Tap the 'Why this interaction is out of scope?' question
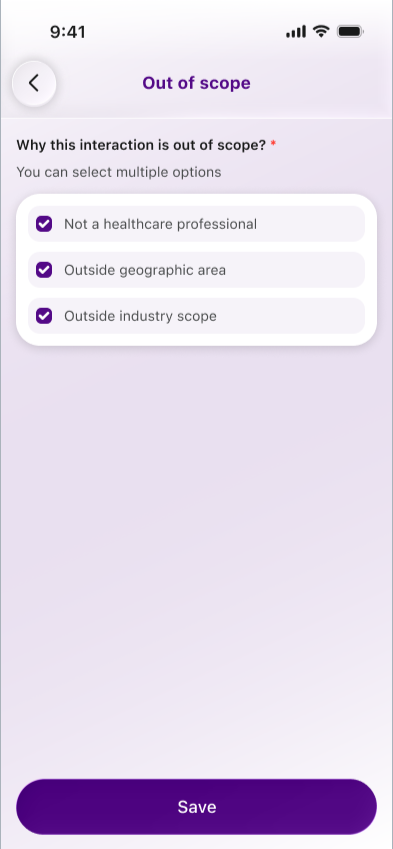This screenshot has width=393, height=849. (x=141, y=145)
